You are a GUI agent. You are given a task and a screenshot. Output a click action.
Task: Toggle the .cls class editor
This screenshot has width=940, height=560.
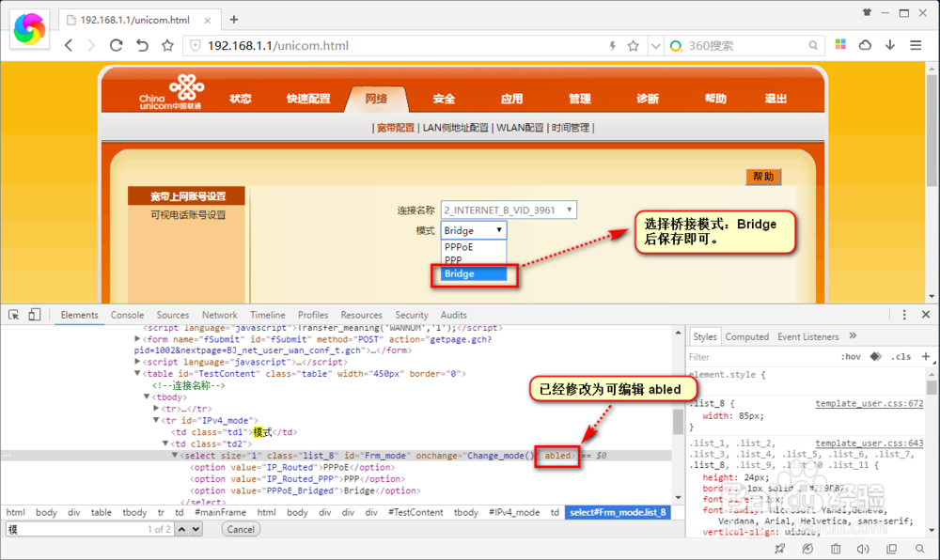click(901, 357)
